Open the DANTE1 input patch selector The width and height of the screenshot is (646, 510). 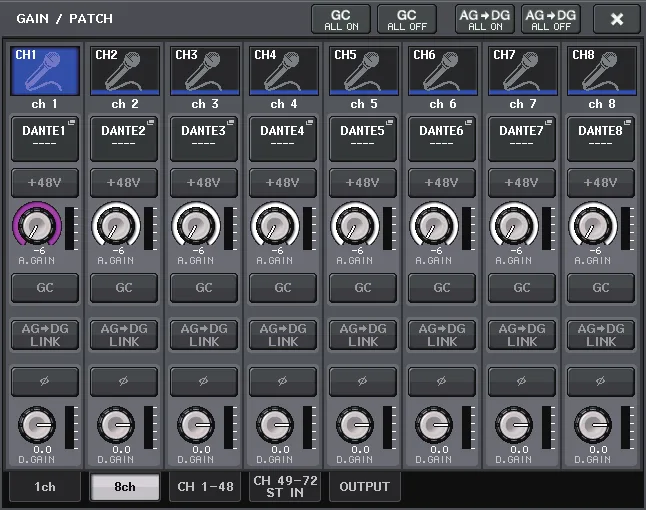point(45,139)
